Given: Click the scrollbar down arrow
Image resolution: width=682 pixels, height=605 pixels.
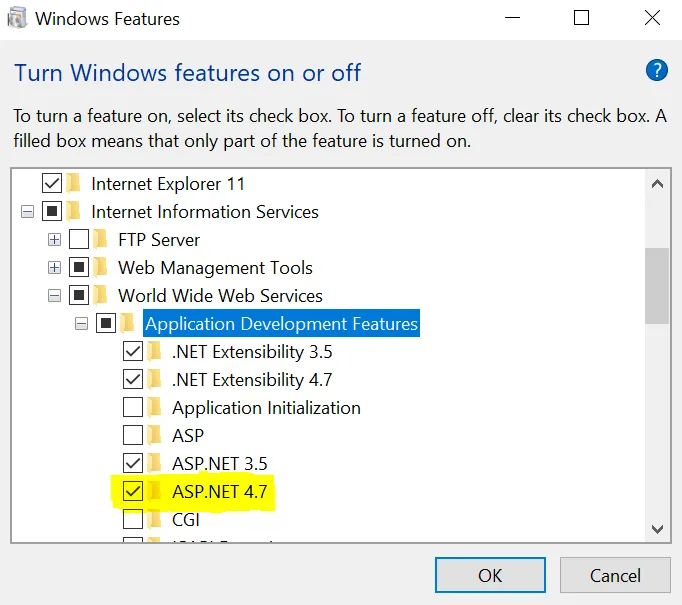Looking at the screenshot, I should [x=657, y=529].
